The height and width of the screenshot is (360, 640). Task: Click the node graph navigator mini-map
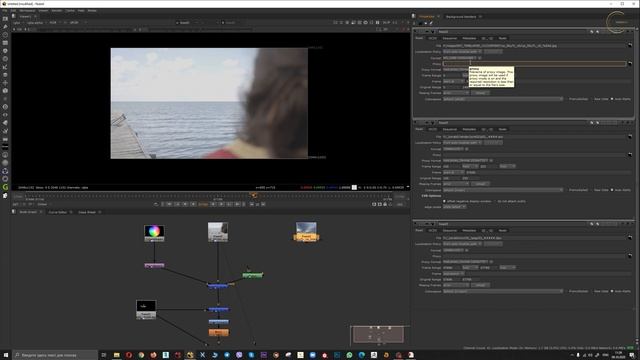378,335
